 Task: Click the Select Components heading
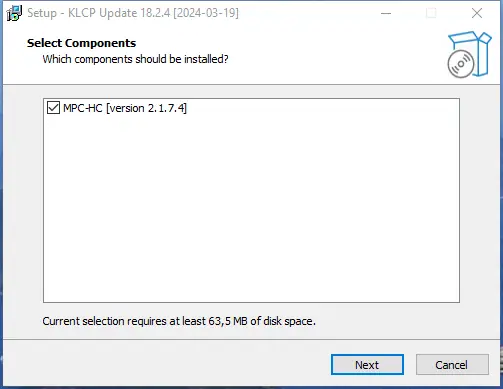(x=81, y=43)
